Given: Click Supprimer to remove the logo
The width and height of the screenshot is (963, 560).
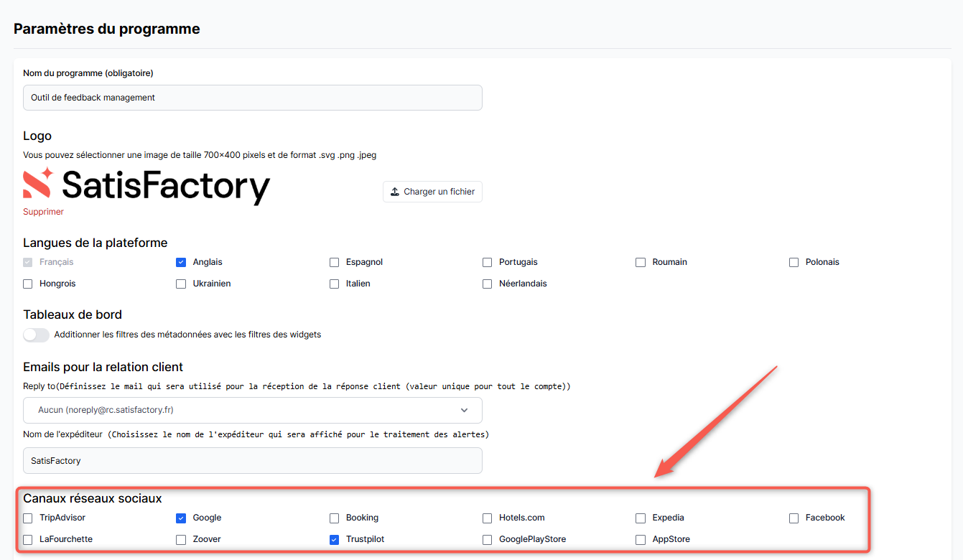Looking at the screenshot, I should coord(43,212).
